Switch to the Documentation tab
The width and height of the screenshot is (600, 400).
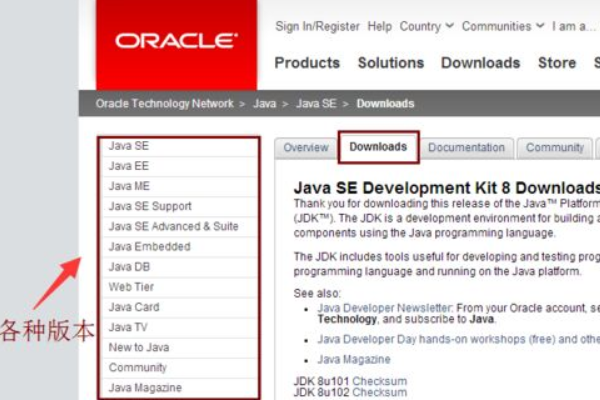click(x=466, y=148)
